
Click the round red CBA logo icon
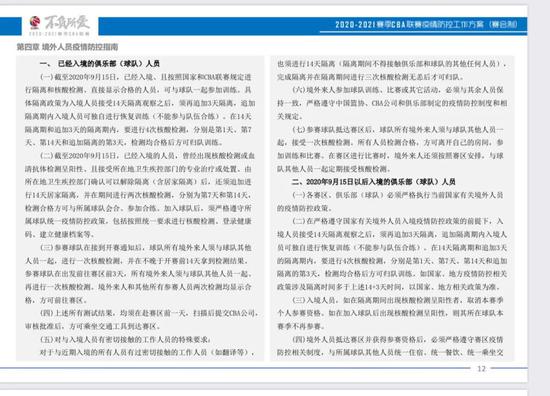[35, 23]
